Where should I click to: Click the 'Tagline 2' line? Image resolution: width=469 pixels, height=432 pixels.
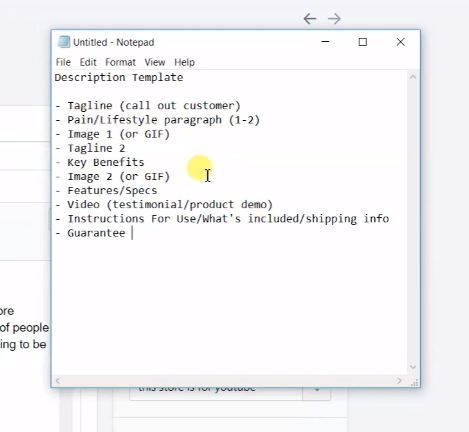pos(90,148)
